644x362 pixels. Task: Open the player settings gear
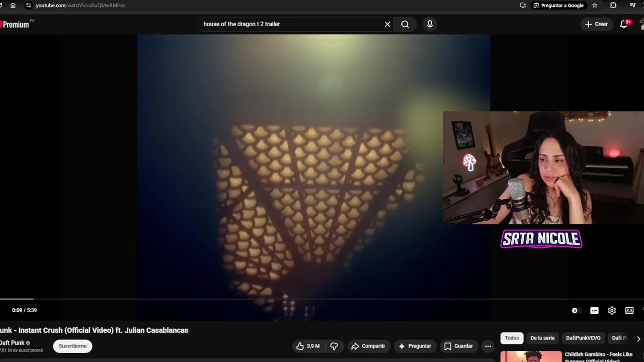612,311
